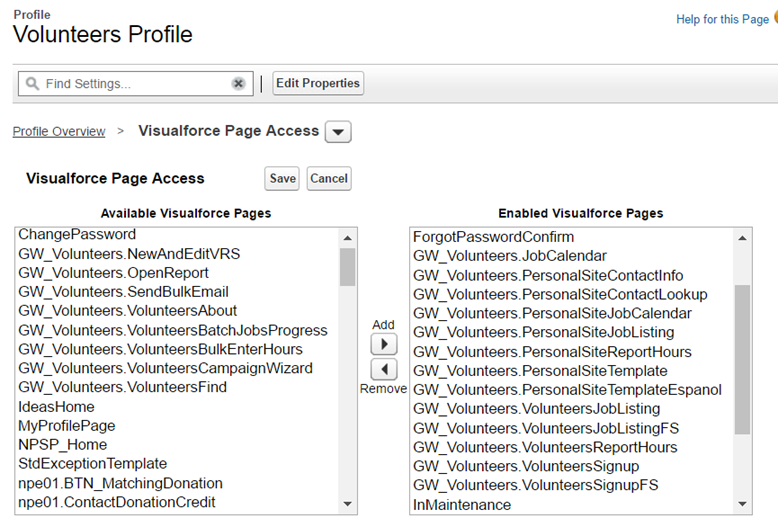
Task: Click the Enabled pages scroll up arrow
Action: (742, 238)
